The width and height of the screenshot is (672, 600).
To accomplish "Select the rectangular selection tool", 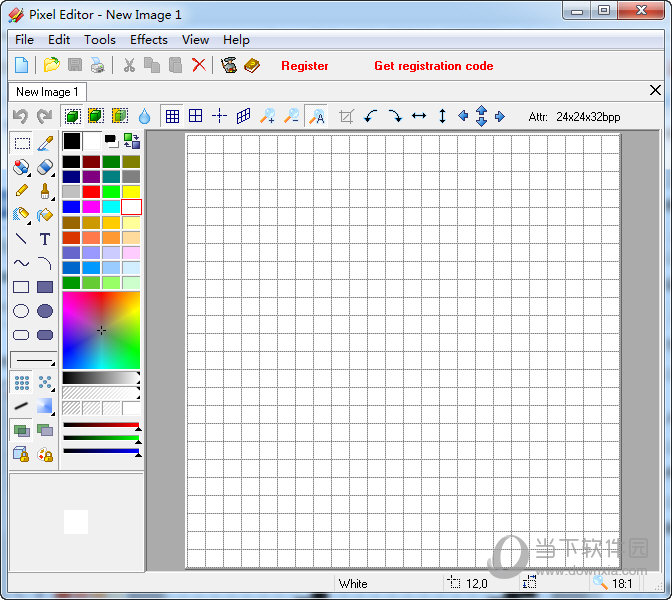I will pos(21,143).
